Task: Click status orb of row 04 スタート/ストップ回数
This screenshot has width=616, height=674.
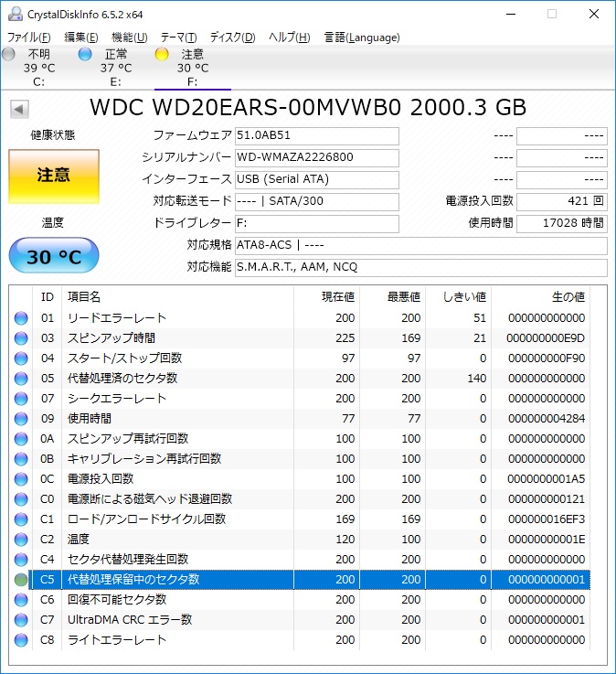Action: coord(21,358)
